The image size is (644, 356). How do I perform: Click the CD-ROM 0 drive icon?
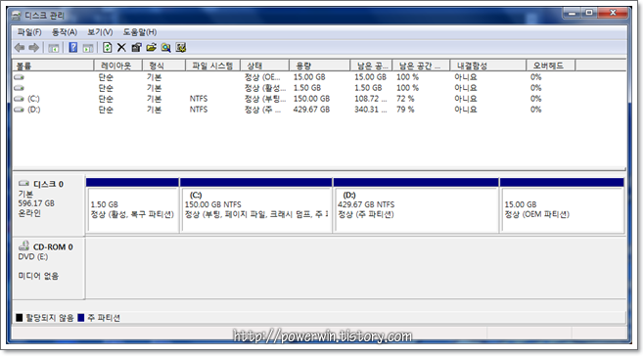pyautogui.click(x=23, y=245)
